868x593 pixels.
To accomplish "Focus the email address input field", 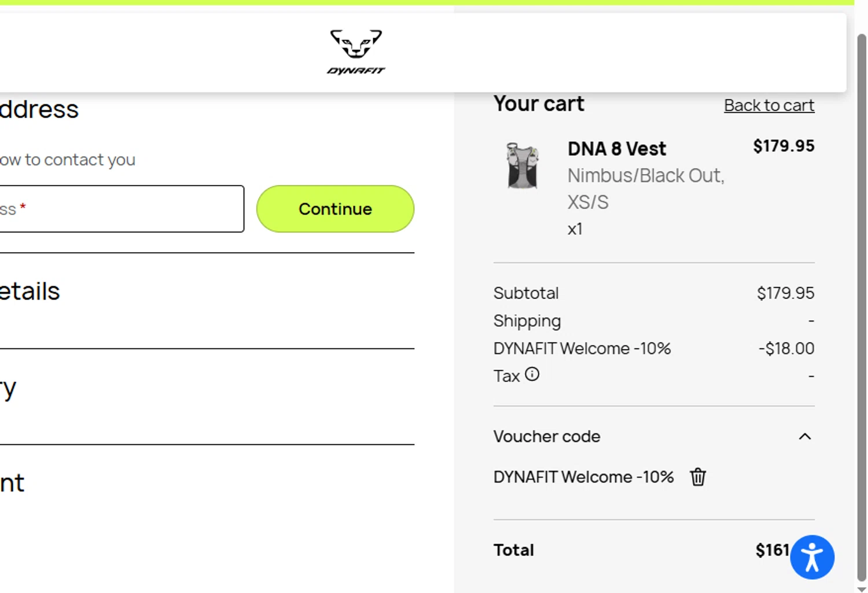I will point(122,209).
